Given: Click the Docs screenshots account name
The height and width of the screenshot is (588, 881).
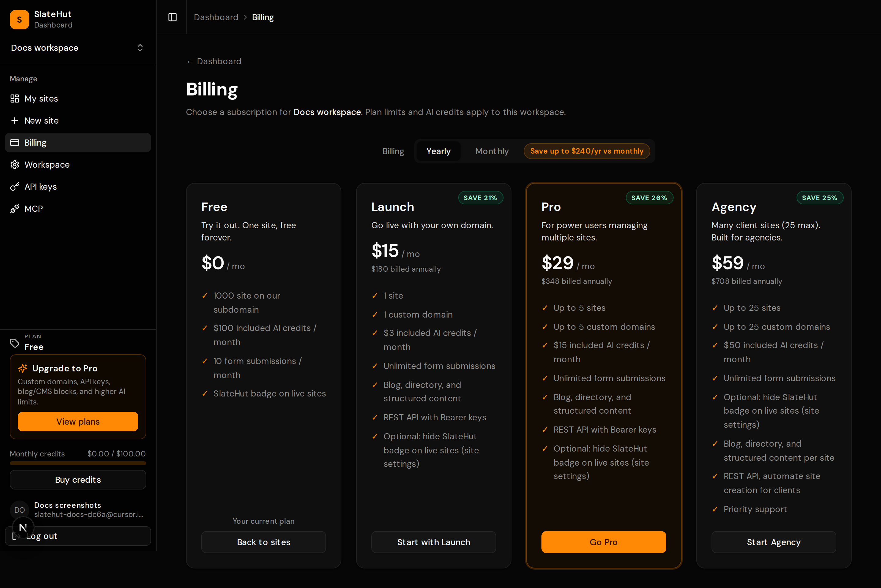Looking at the screenshot, I should (x=68, y=505).
